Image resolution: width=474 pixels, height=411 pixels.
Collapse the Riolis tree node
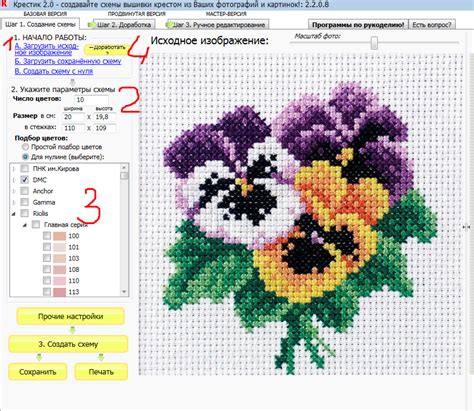[14, 214]
